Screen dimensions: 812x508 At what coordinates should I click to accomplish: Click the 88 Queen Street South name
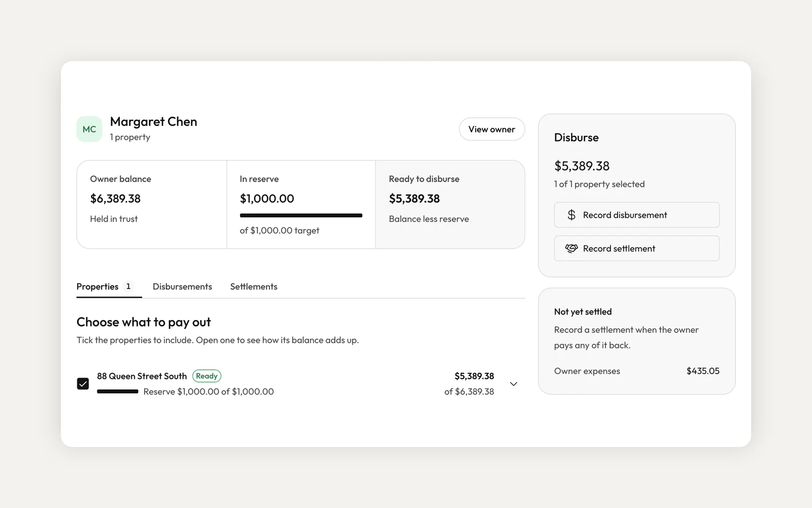coord(142,376)
